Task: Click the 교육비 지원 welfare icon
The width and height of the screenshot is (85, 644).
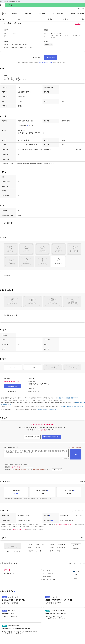Action: 58,249
